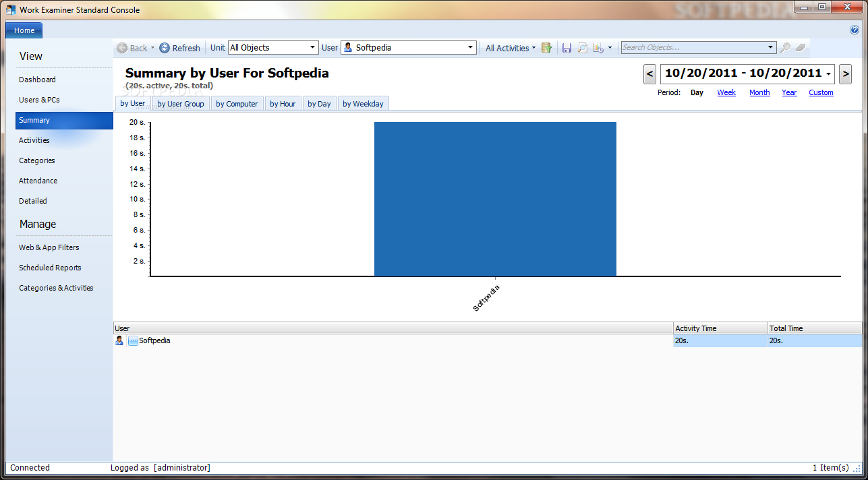Viewport: 868px width, 480px height.
Task: Switch to the by Hour tab
Action: (283, 104)
